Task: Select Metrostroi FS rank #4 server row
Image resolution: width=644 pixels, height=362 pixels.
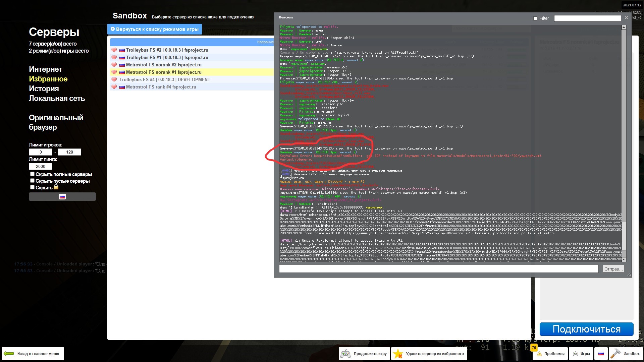Action: [161, 87]
